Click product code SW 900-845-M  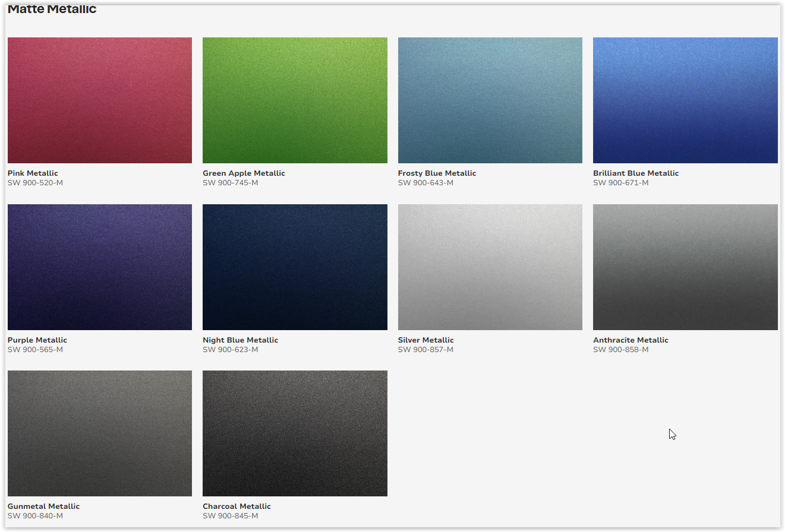point(230,516)
